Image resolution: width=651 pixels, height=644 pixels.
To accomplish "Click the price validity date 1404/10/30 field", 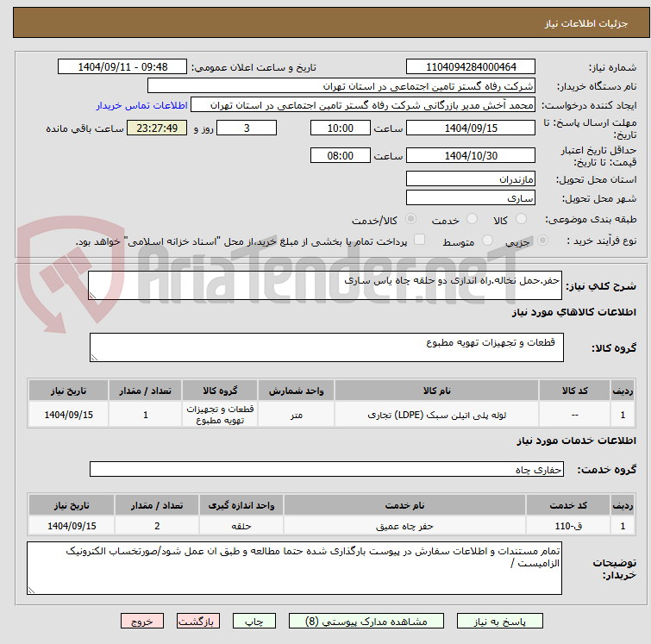I will click(471, 156).
